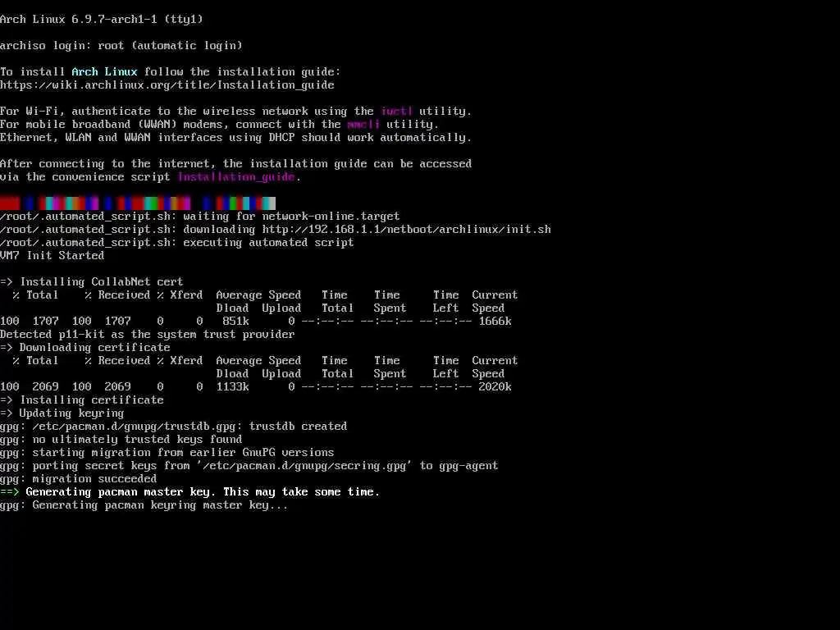840x630 pixels.
Task: Click 'gpg: Generating pacman keyring master key...' line
Action: click(144, 505)
